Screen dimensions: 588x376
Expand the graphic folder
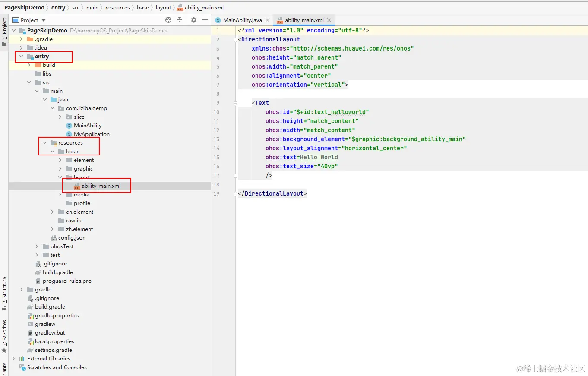tap(60, 169)
